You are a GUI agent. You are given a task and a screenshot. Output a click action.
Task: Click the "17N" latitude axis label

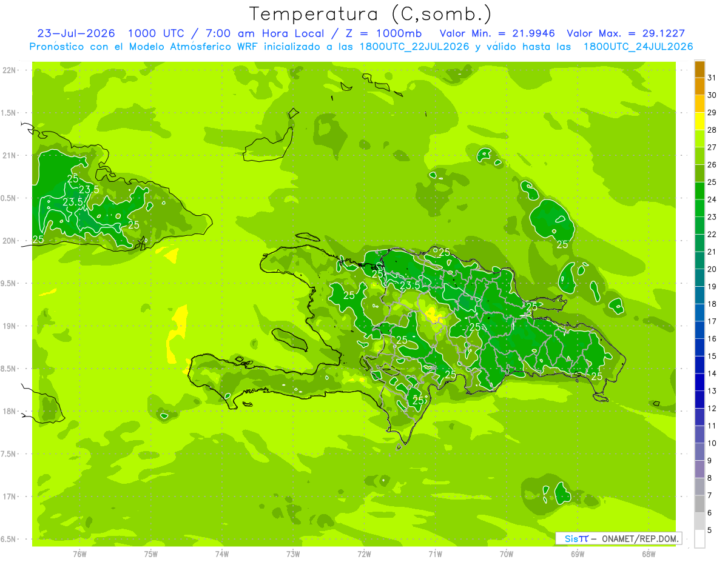10,497
